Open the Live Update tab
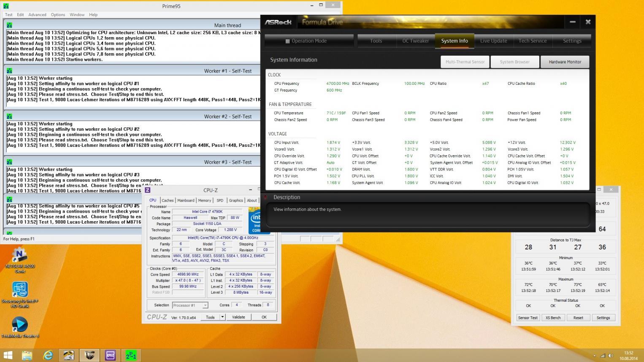Viewport: 644px width, 362px height. (x=493, y=41)
